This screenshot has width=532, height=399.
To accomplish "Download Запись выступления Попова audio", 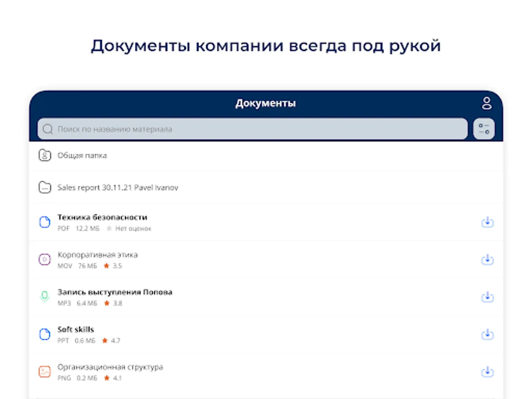I will [x=488, y=297].
